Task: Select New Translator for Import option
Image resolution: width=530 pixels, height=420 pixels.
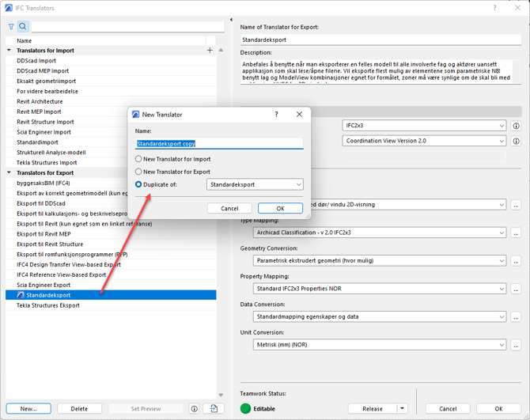Action: pyautogui.click(x=139, y=159)
